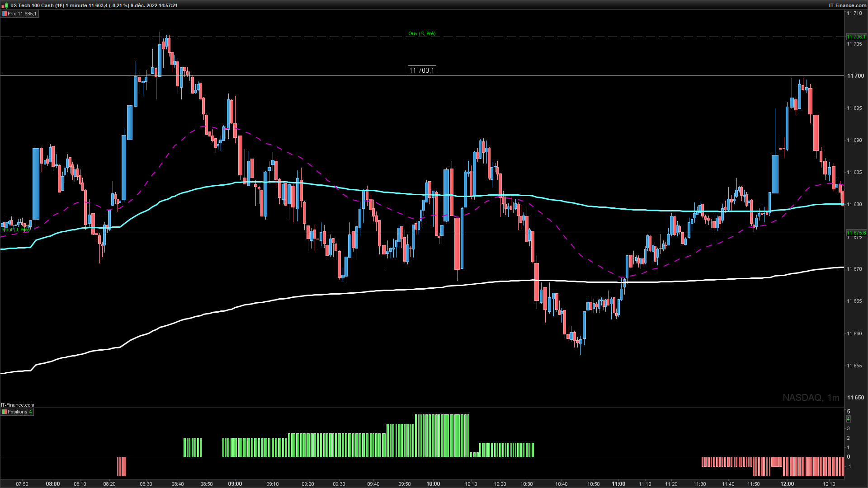868x488 pixels.
Task: Click the Haut (J, Pré) line label
Action: [15, 230]
